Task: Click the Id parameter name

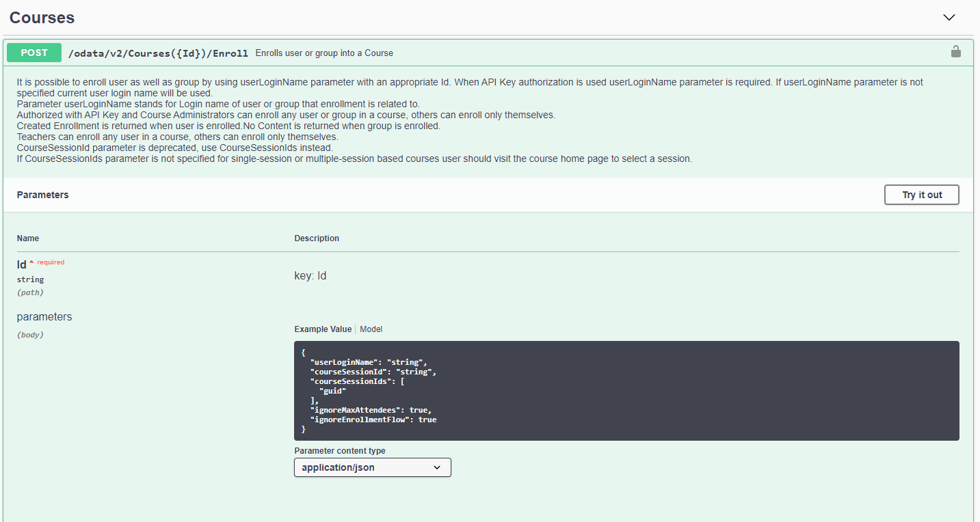Action: pyautogui.click(x=22, y=264)
